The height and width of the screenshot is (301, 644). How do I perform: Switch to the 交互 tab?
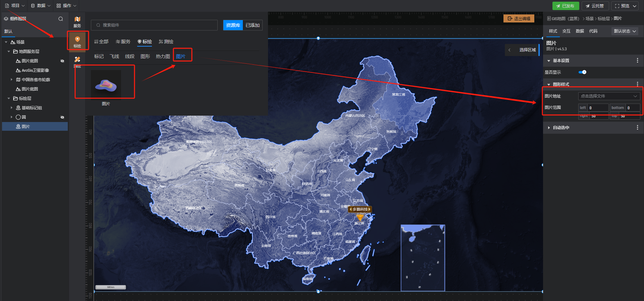click(566, 31)
